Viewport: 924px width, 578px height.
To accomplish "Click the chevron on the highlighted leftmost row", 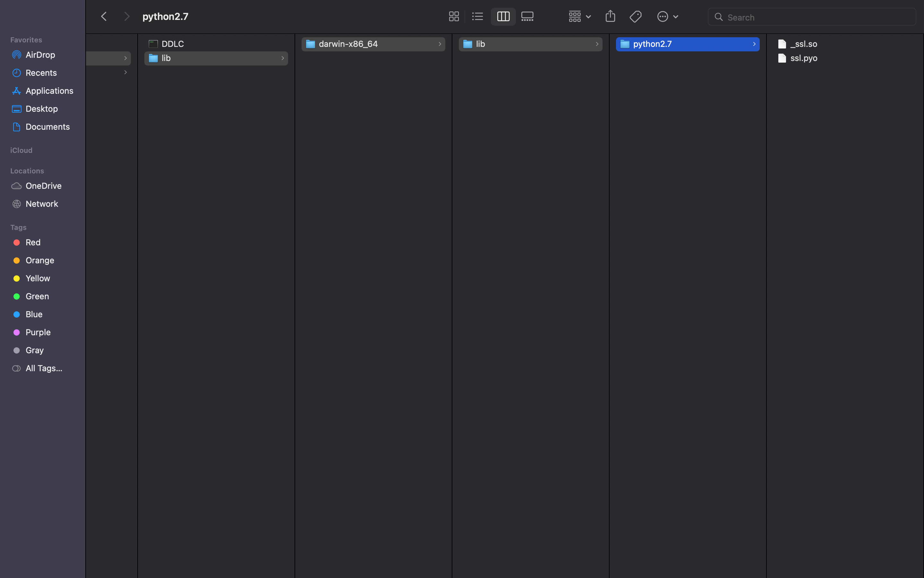I will (x=125, y=58).
